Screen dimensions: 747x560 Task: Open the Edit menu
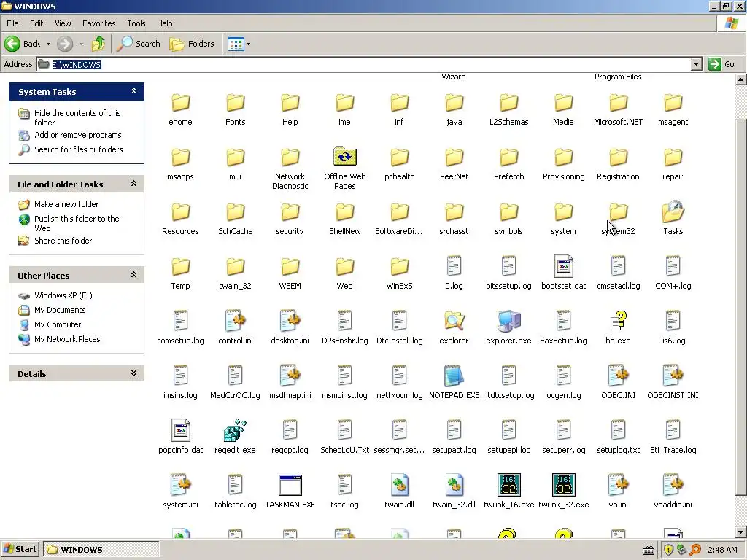click(x=36, y=23)
